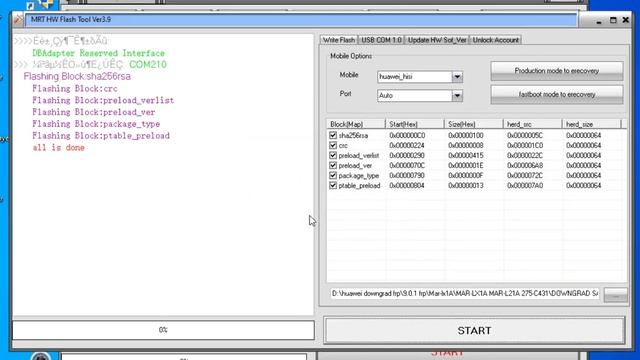Open the Port dropdown arrow

pyautogui.click(x=457, y=96)
